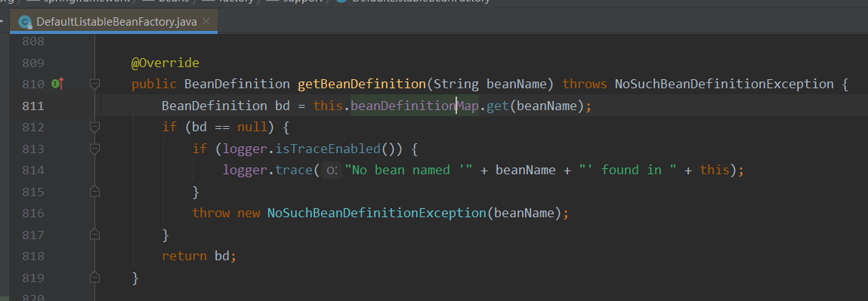Click the class file icon in the tab
Viewport: 868px width, 301px height.
tap(25, 22)
